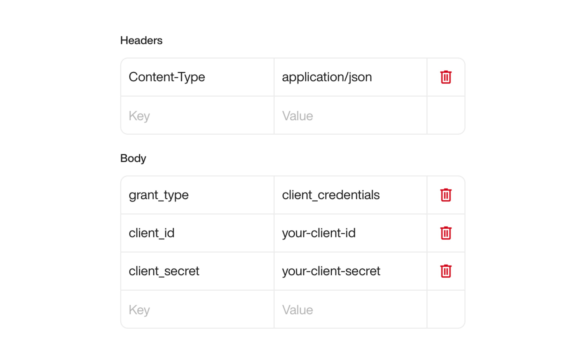Image resolution: width=588 pixels, height=364 pixels.
Task: Select the Content-Type key field
Action: coord(197,77)
